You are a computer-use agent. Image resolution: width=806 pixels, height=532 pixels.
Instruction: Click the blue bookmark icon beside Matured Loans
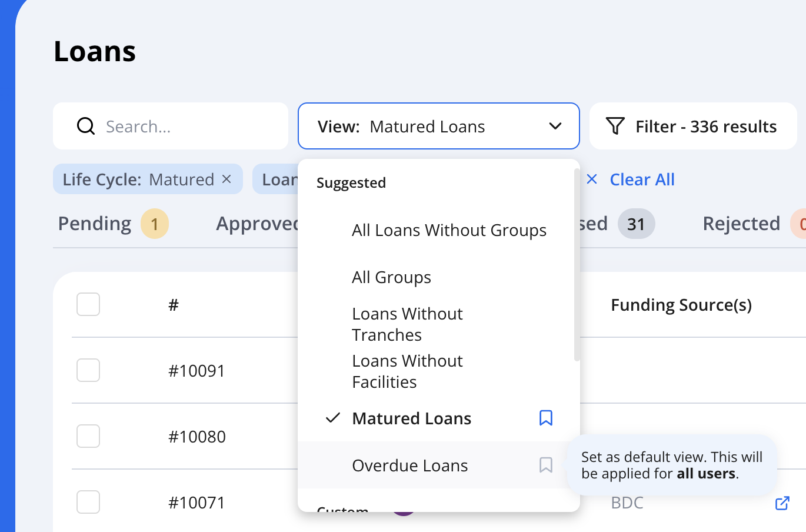[x=546, y=418]
